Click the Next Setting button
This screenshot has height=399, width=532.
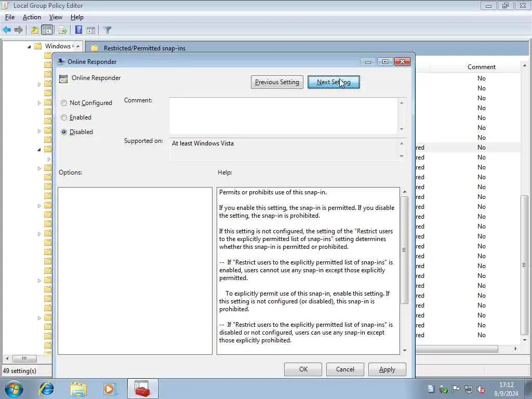(334, 82)
